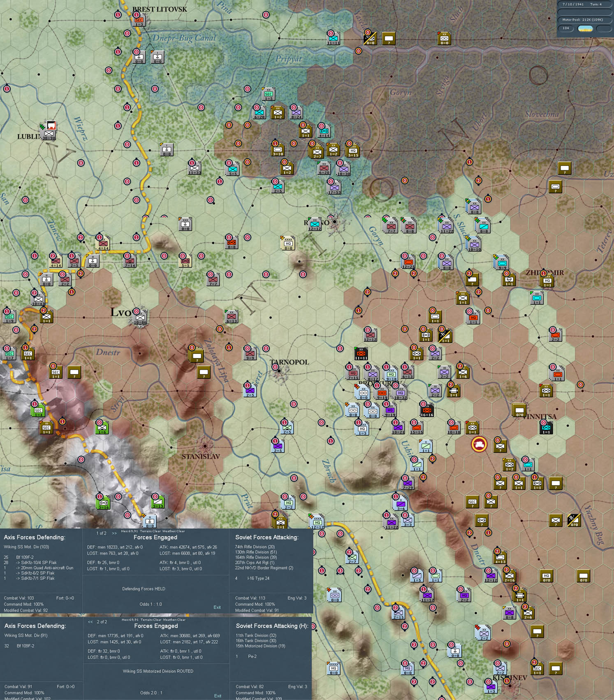614x700 pixels.
Task: Select the black SS unit counter 11=11
Action: pos(361,354)
